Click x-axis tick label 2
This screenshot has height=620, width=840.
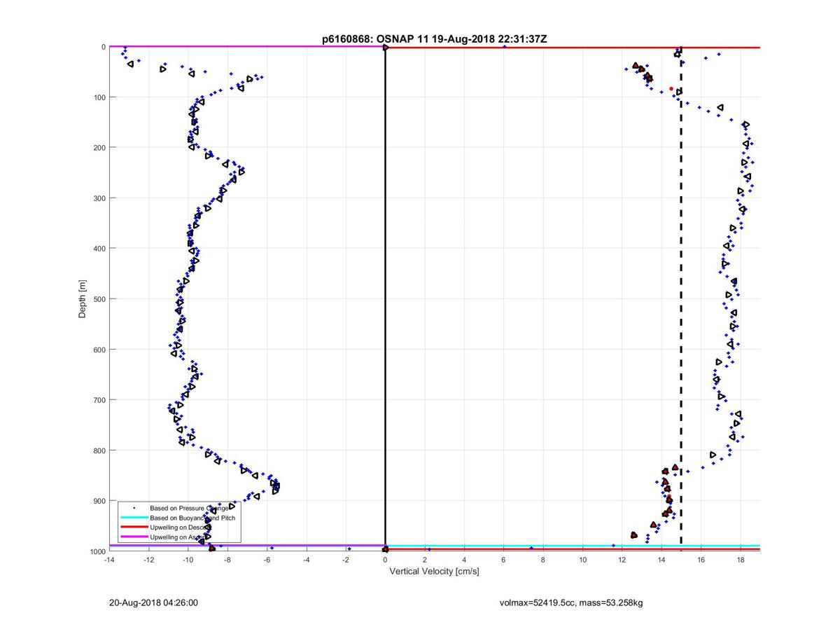tap(425, 560)
